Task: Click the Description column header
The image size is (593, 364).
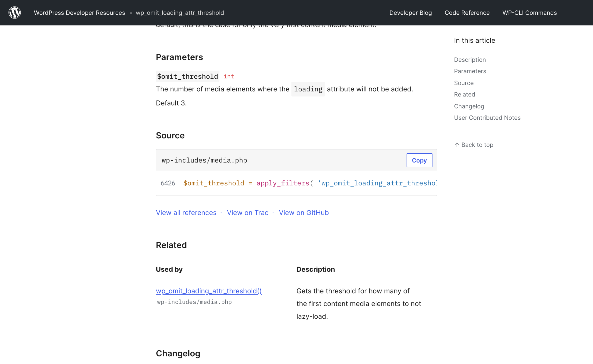Action: tap(315, 269)
